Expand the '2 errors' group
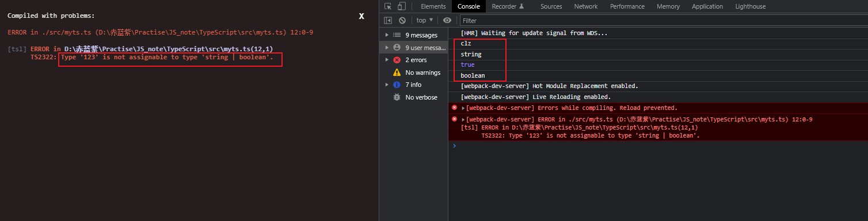Viewport: 868px width, 221px height. point(387,60)
